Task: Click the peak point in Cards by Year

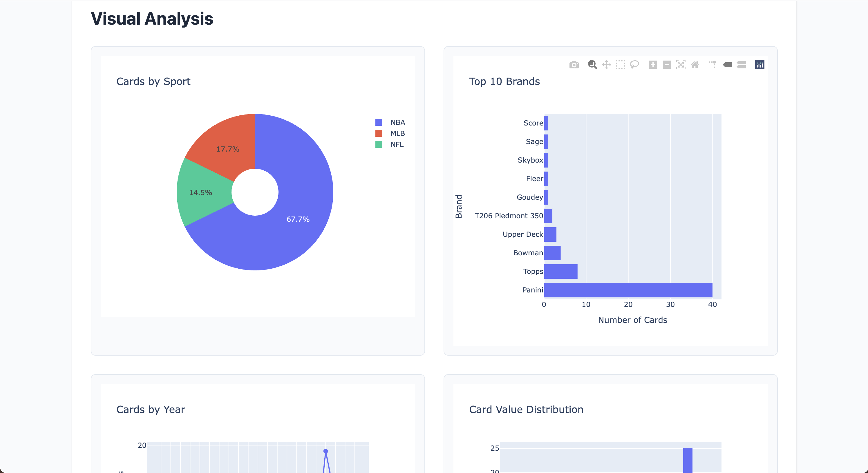Action: tap(325, 451)
